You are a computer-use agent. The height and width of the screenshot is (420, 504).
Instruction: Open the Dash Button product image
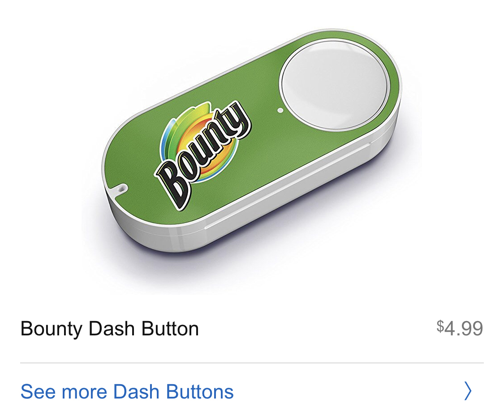pyautogui.click(x=251, y=141)
